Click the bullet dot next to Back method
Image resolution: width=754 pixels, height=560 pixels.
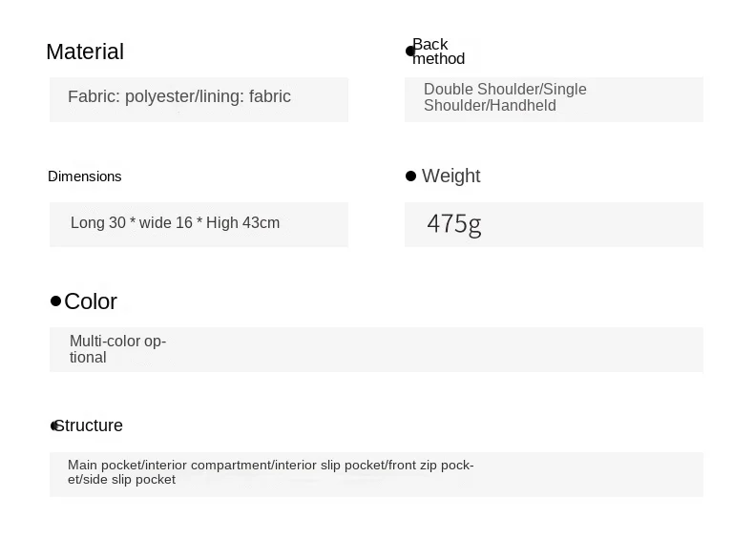[409, 51]
